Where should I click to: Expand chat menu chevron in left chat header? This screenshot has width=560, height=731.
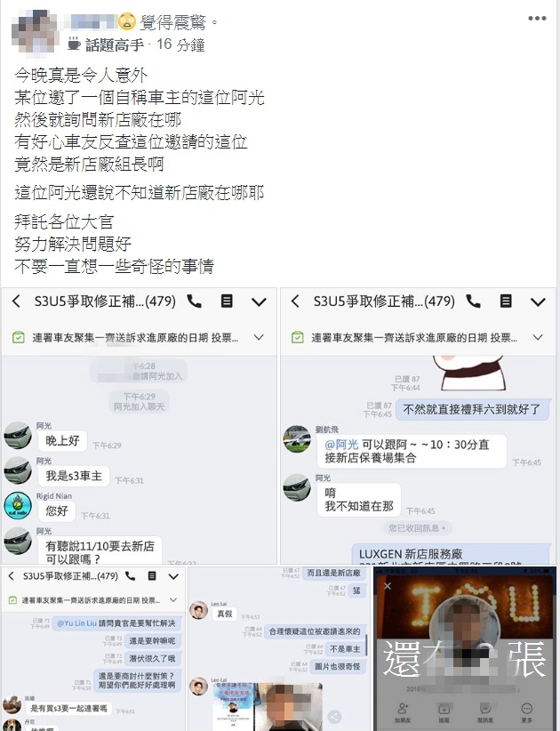(x=259, y=302)
